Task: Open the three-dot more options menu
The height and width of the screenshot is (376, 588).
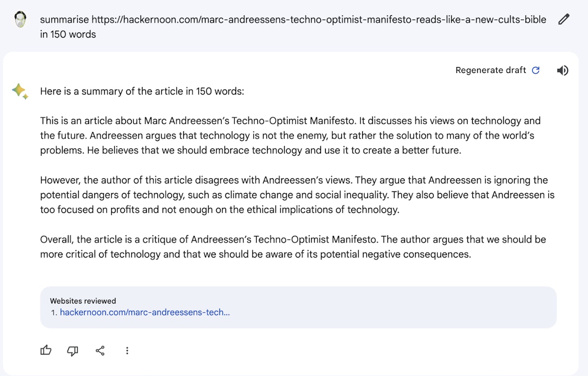Action: pos(127,351)
